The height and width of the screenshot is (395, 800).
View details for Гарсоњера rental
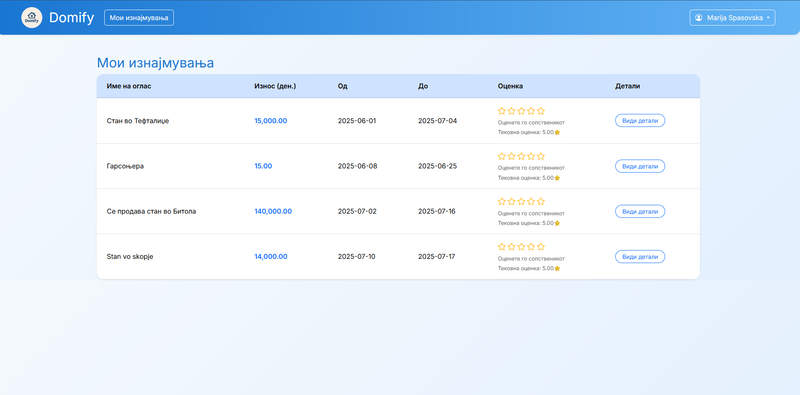(x=640, y=166)
